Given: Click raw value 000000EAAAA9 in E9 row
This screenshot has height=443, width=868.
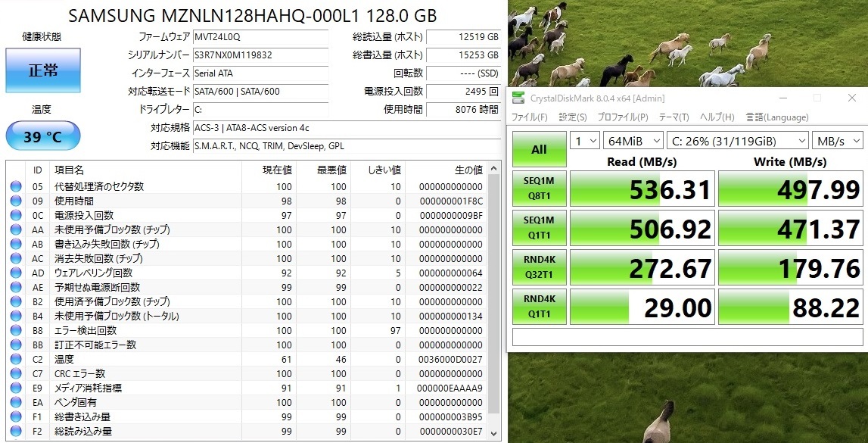Looking at the screenshot, I should 450,388.
